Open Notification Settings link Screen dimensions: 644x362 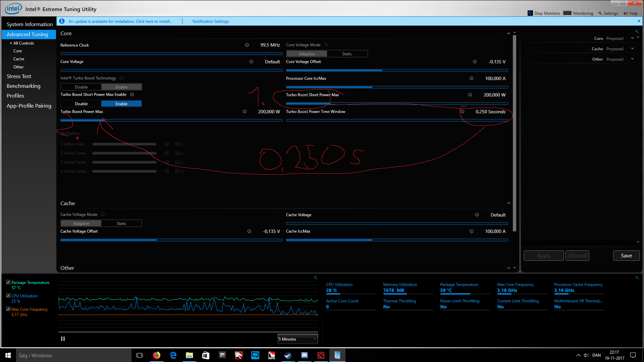point(211,21)
